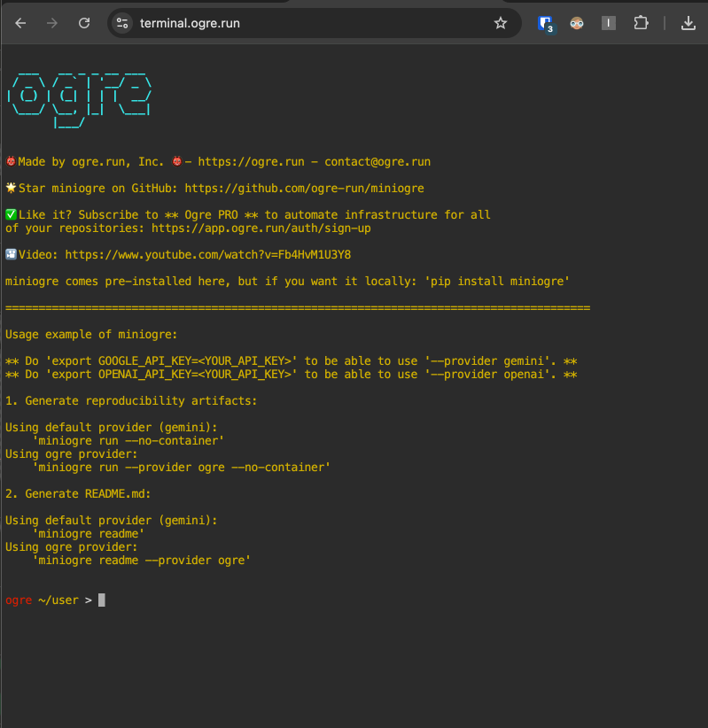The height and width of the screenshot is (728, 708).
Task: Open site information icon in address bar
Action: pyautogui.click(x=122, y=23)
